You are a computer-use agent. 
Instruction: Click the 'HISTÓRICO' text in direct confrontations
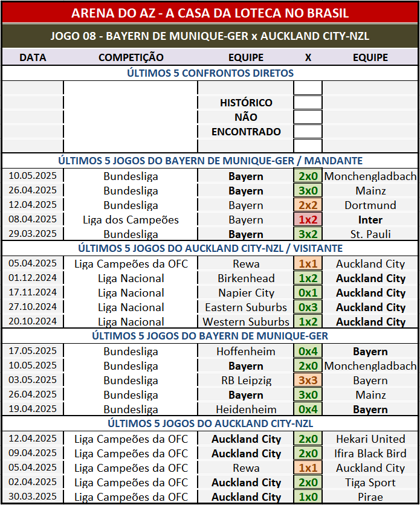pyautogui.click(x=246, y=103)
